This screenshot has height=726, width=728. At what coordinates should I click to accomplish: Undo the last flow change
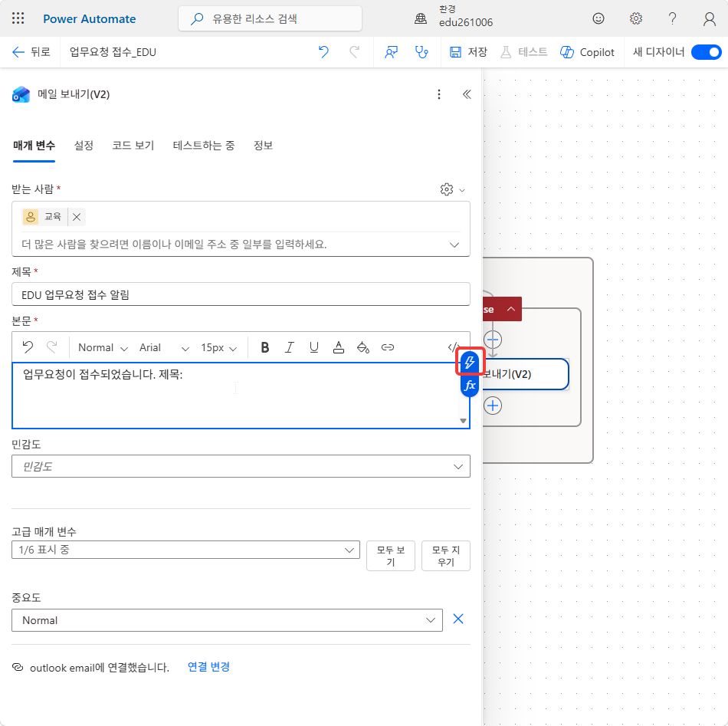point(323,52)
